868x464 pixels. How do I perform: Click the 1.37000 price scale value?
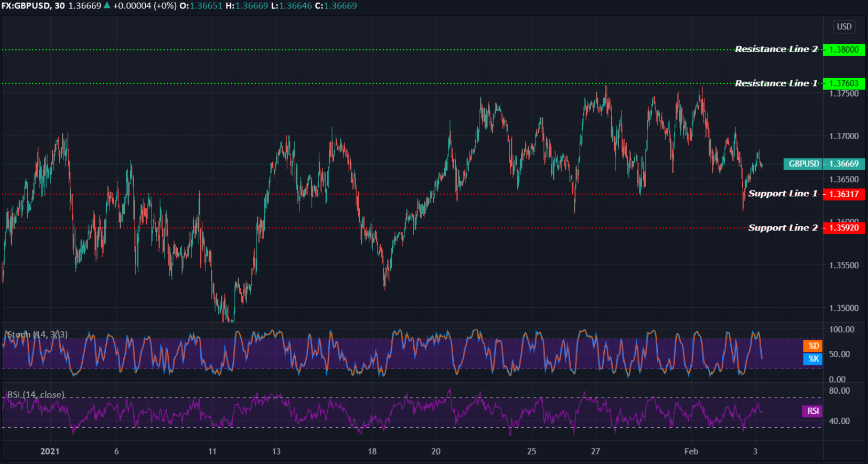[844, 136]
